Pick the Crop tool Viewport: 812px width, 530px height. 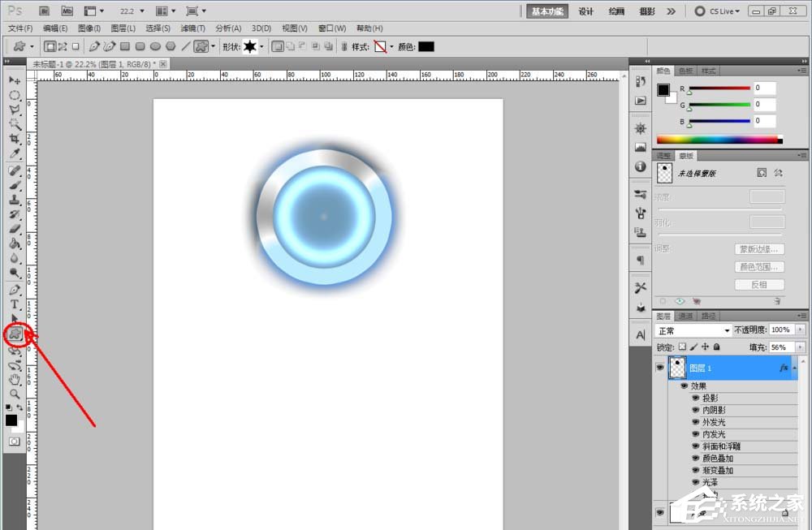coord(15,139)
